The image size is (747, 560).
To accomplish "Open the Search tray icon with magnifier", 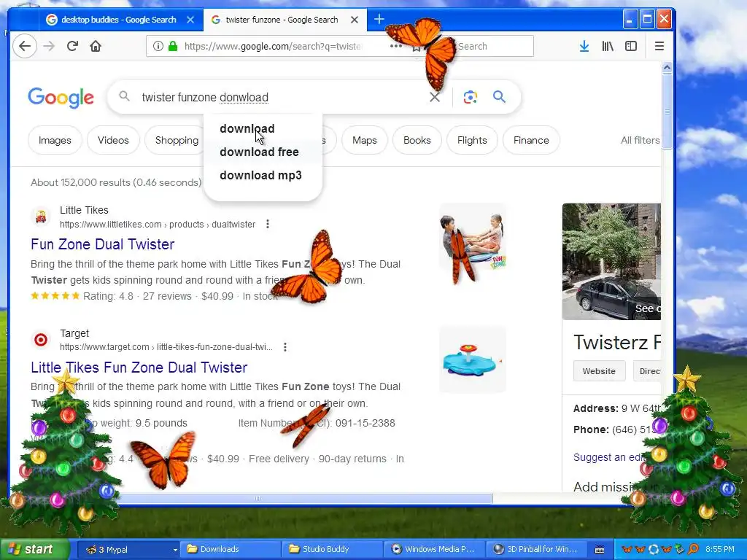I will (694, 549).
